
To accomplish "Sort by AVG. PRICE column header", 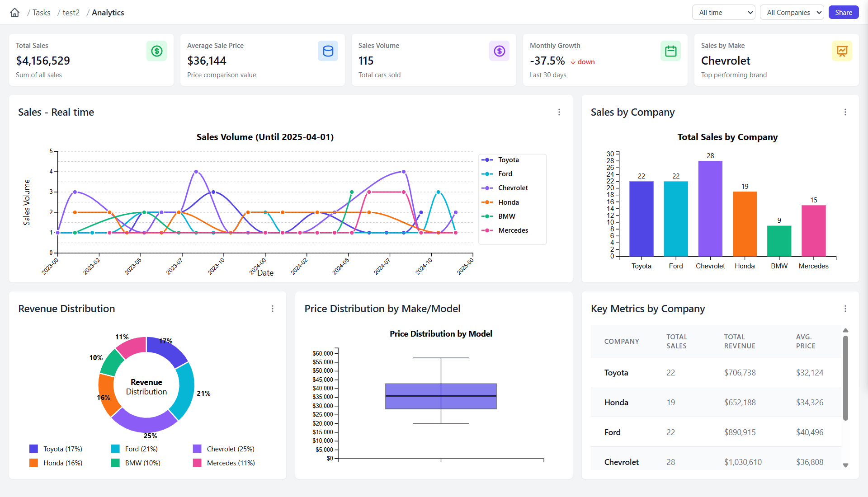I will click(x=806, y=342).
